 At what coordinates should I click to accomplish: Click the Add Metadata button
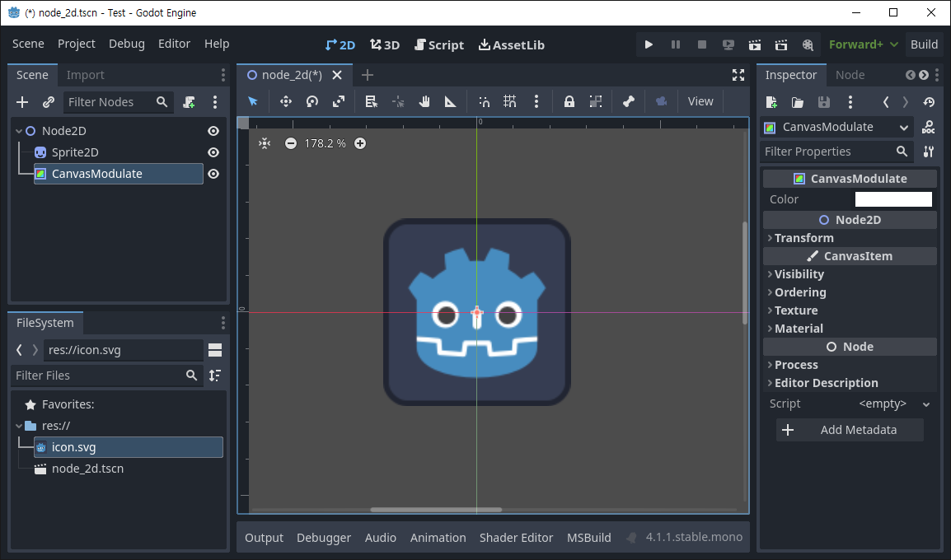tap(850, 430)
